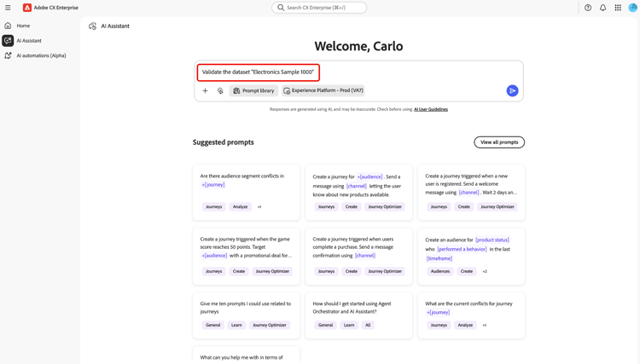Open the help question mark icon
The height and width of the screenshot is (364, 640).
coord(588,8)
